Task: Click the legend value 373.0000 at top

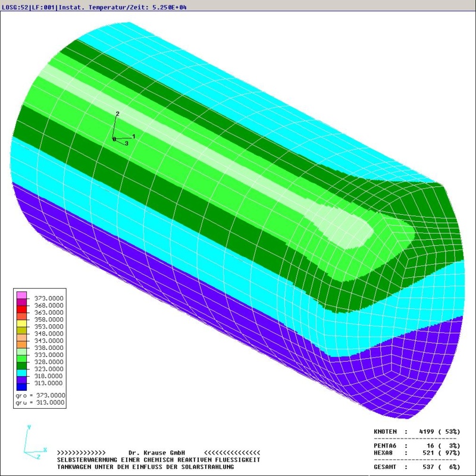Action: pyautogui.click(x=49, y=299)
